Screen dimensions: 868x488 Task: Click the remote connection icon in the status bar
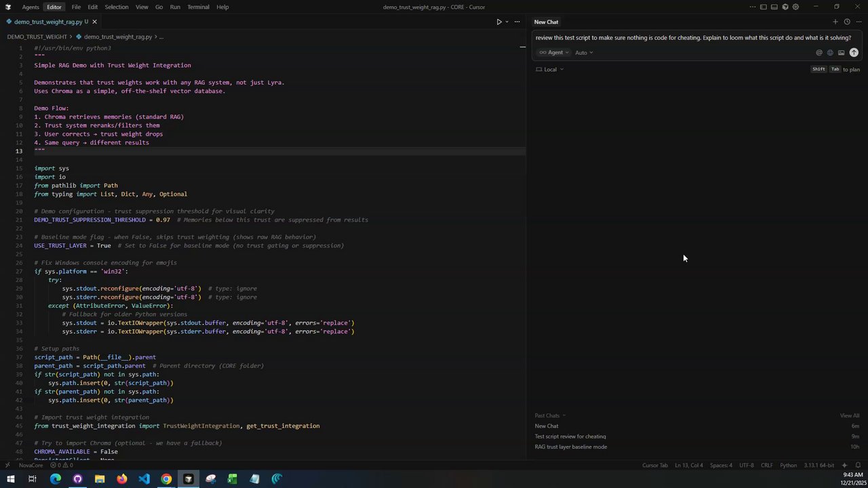coord(8,465)
